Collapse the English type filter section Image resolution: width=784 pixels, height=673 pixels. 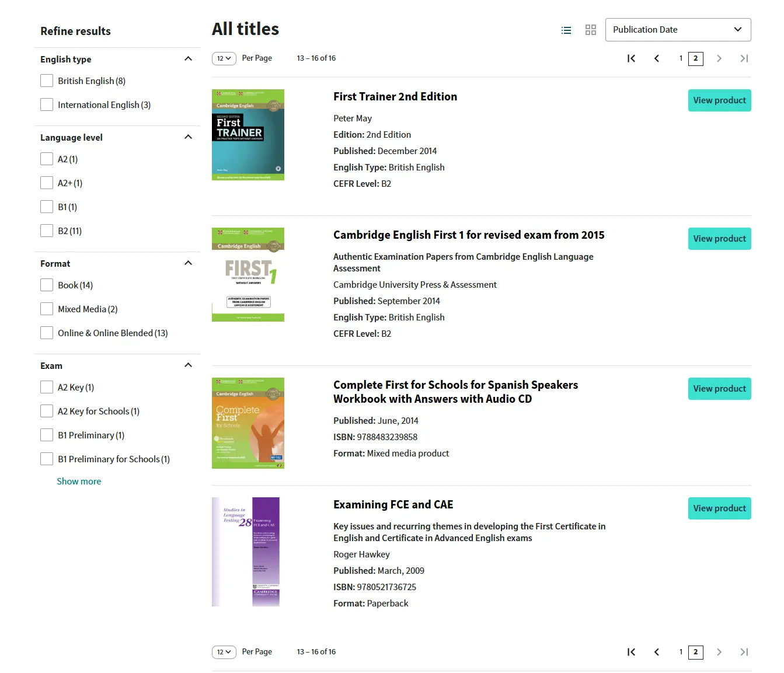click(x=188, y=59)
